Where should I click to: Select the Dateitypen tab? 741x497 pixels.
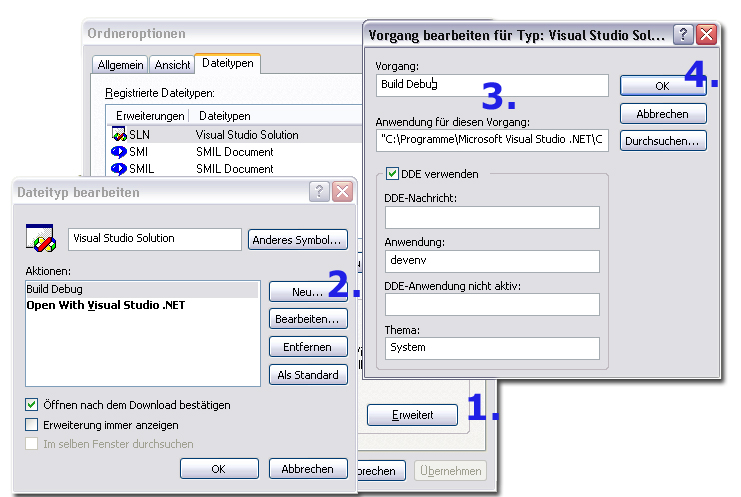[x=227, y=63]
